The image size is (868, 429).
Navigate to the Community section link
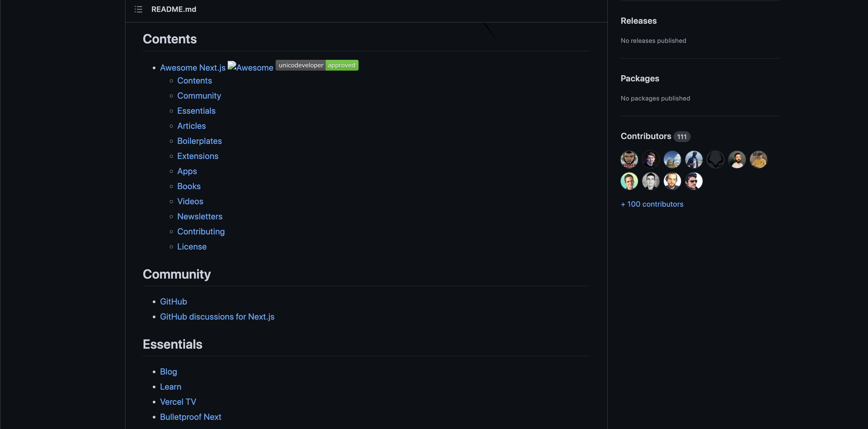pyautogui.click(x=199, y=96)
